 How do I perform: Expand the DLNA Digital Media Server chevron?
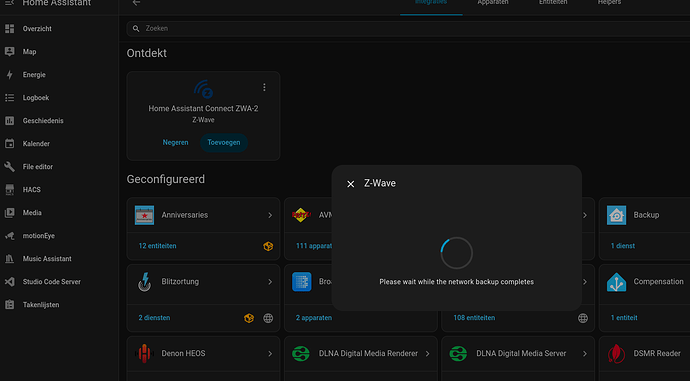click(585, 353)
